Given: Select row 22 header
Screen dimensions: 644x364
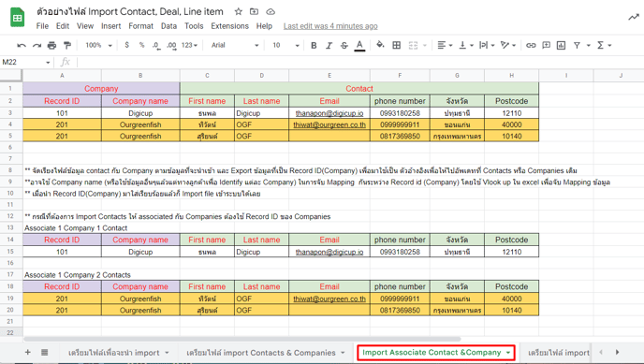Looking at the screenshot, I should (x=10, y=333).
